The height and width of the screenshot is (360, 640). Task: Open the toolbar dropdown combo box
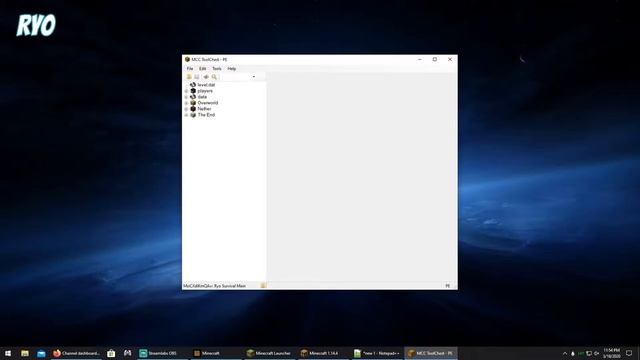[240, 77]
